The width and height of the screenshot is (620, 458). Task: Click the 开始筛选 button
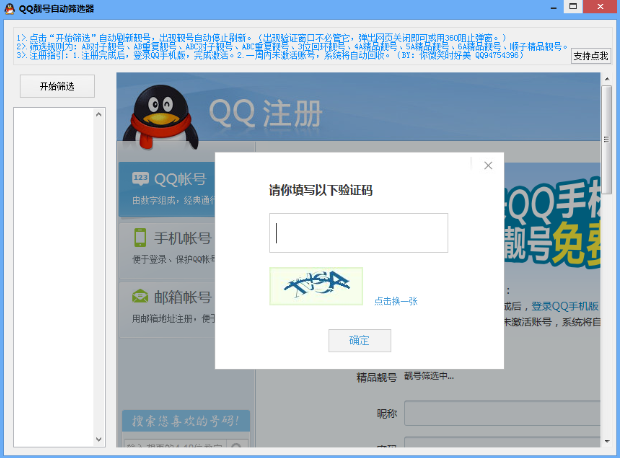coord(57,86)
